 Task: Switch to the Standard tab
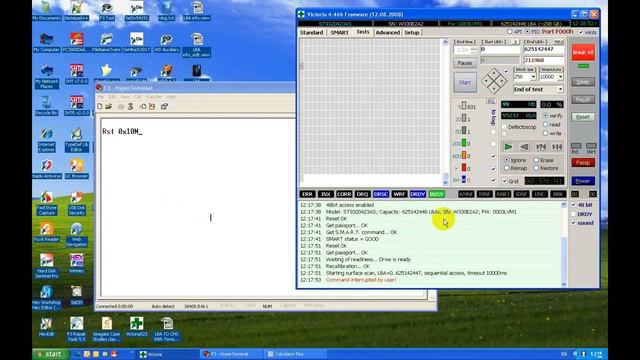tap(311, 32)
